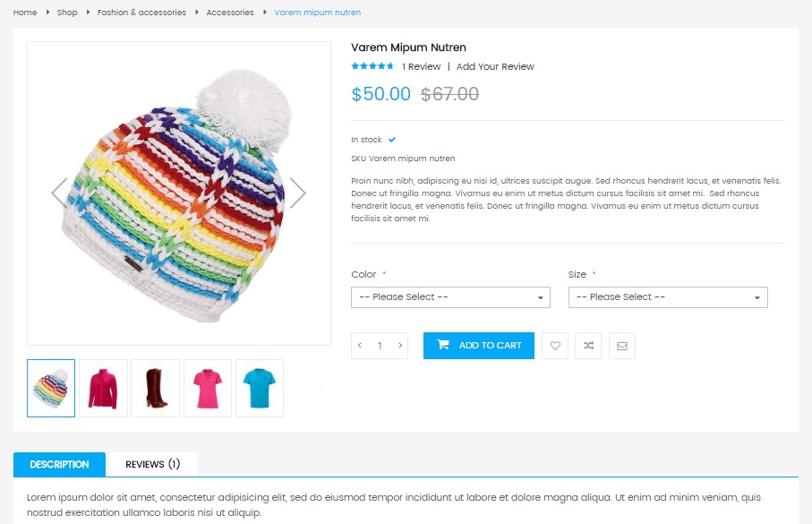Screen dimensions: 812x524
Task: Open the 1 Review link
Action: coord(421,66)
